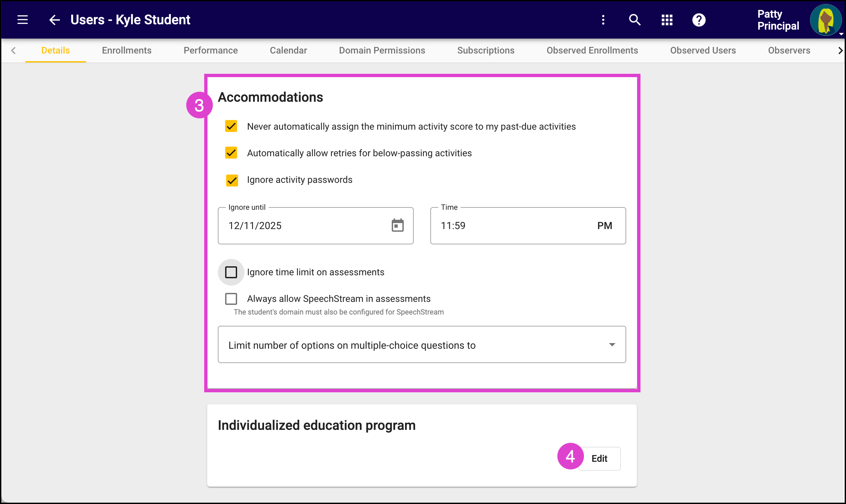Select the Details tab
846x504 pixels.
[56, 50]
